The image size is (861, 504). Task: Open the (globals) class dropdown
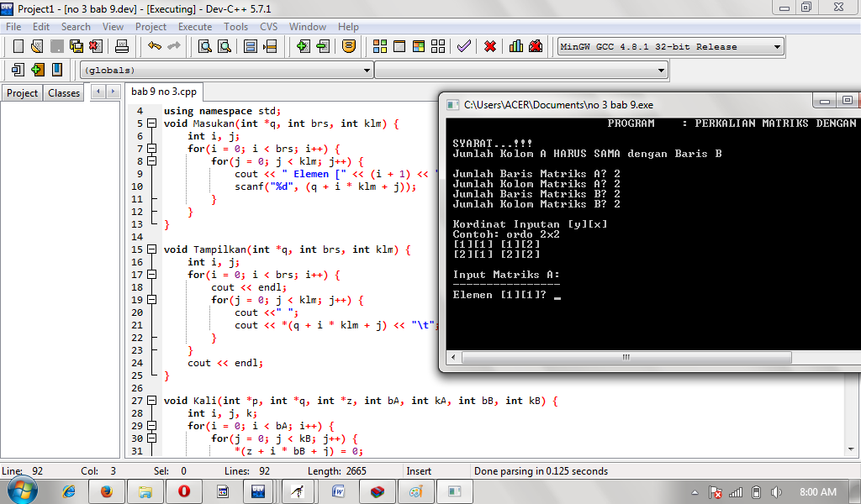click(x=227, y=71)
